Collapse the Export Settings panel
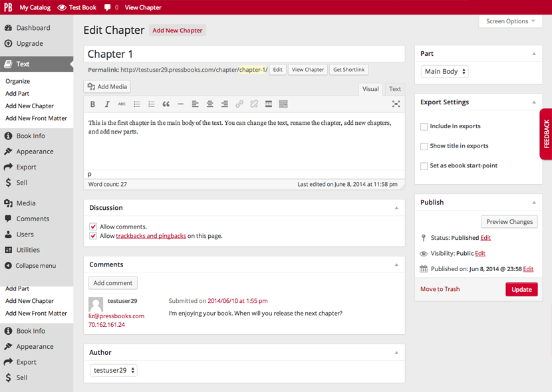552x392 pixels. click(x=534, y=102)
